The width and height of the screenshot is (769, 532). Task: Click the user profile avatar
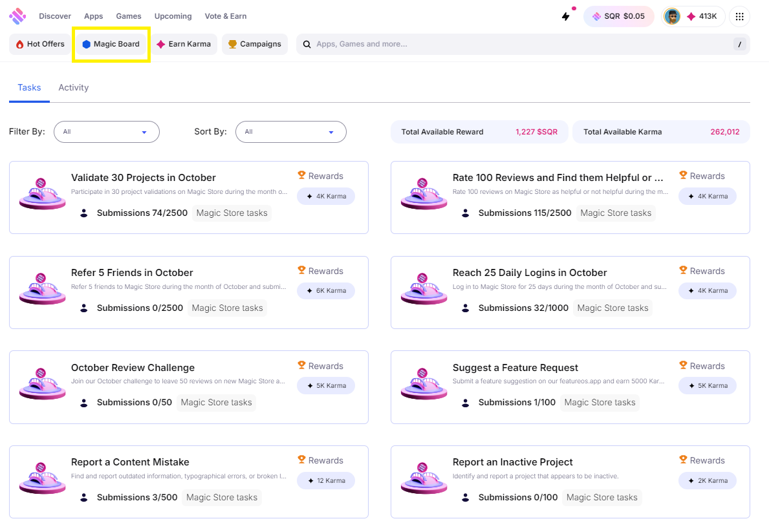pos(672,17)
